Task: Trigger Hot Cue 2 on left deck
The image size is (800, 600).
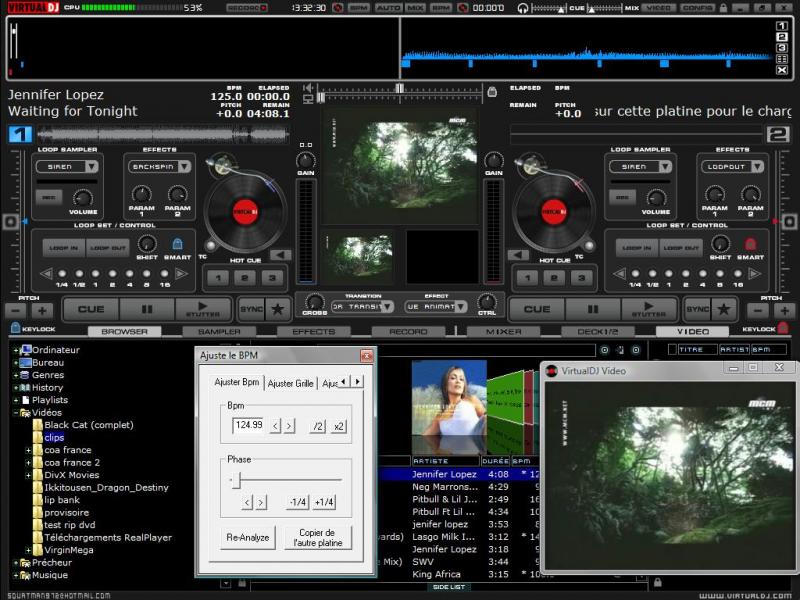Action: (x=244, y=279)
